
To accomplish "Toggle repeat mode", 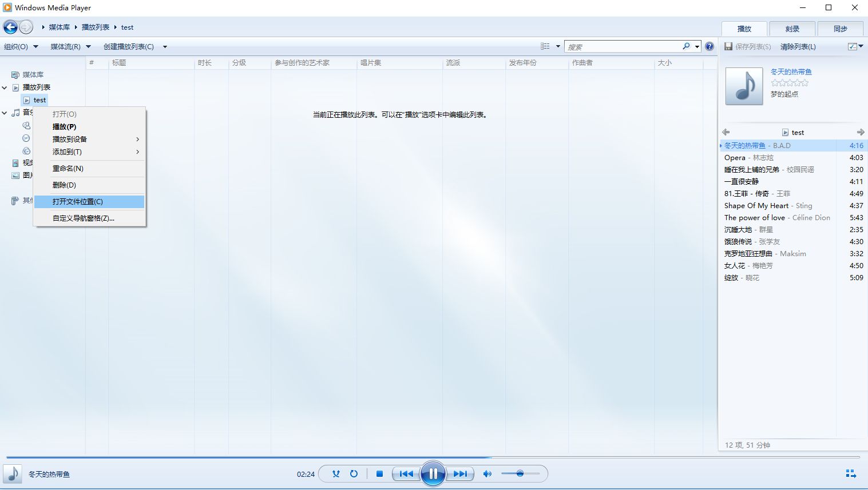I will (x=354, y=473).
